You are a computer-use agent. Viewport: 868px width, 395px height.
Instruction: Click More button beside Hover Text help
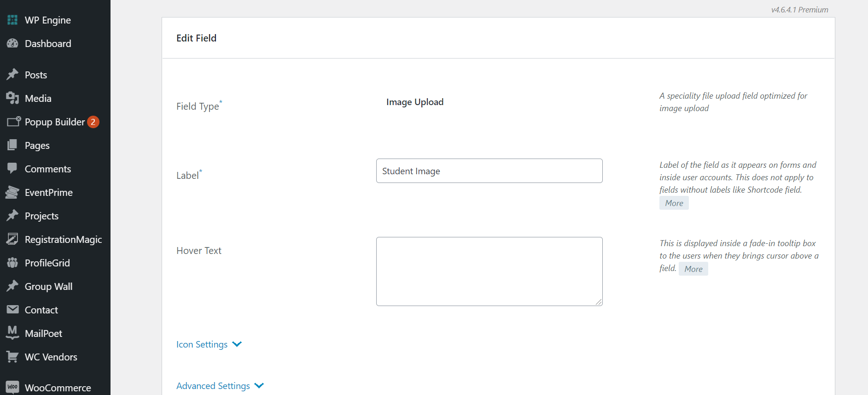pos(693,269)
